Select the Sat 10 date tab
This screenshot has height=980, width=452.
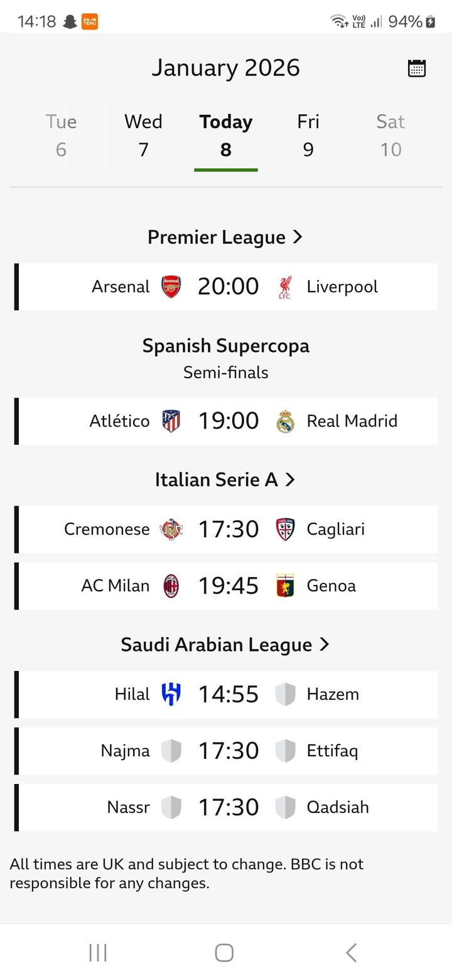click(390, 135)
